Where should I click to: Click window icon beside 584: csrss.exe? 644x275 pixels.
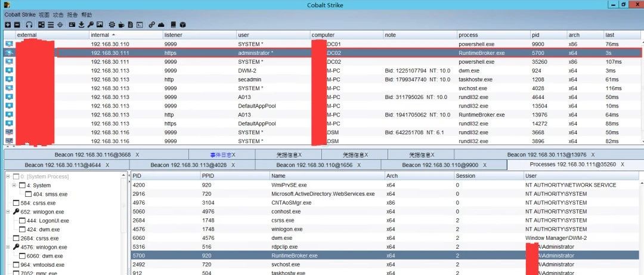[x=16, y=203]
